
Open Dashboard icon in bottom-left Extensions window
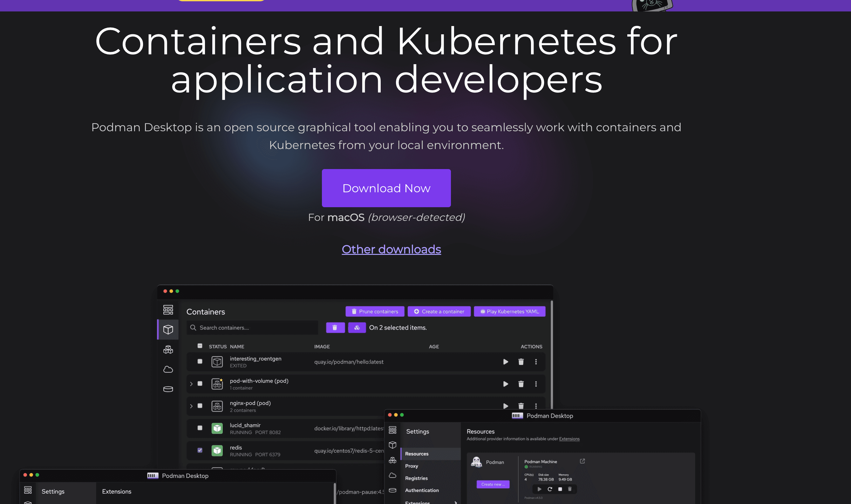(x=28, y=490)
